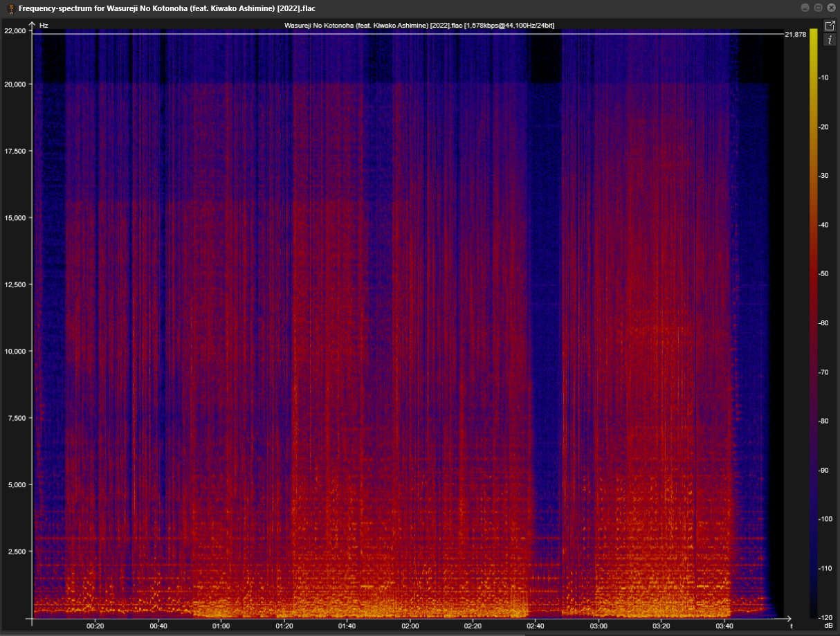Click the window title 'Frequency-spectrum for Wasureji No Kotonoha'

[x=166, y=8]
